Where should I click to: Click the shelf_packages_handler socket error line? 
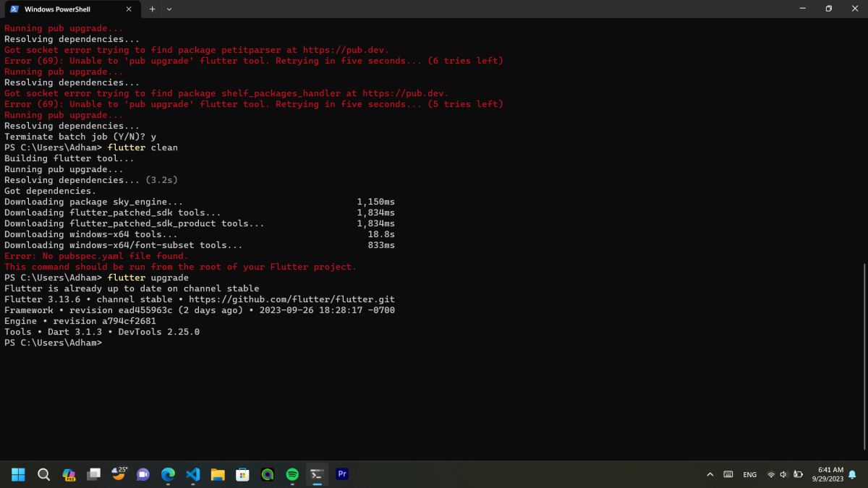[226, 93]
